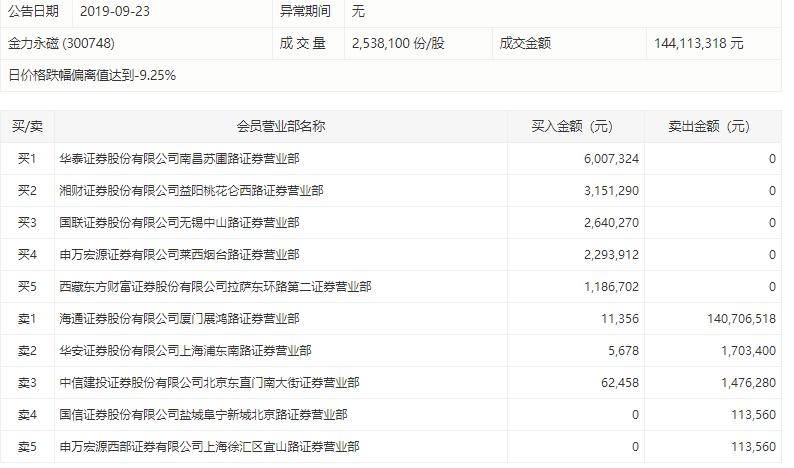This screenshot has height=468, width=794.
Task: Click the 异常期间 label
Action: (x=305, y=11)
